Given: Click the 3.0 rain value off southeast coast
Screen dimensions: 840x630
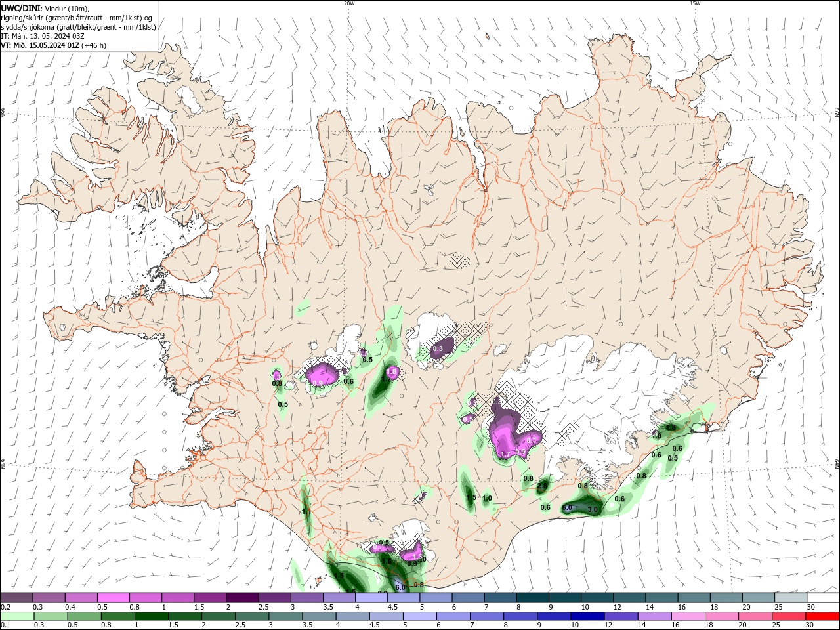Looking at the screenshot, I should tap(593, 509).
